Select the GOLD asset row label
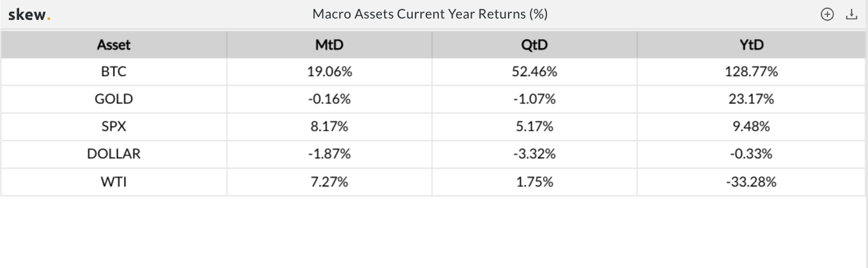This screenshot has height=268, width=868. [114, 99]
